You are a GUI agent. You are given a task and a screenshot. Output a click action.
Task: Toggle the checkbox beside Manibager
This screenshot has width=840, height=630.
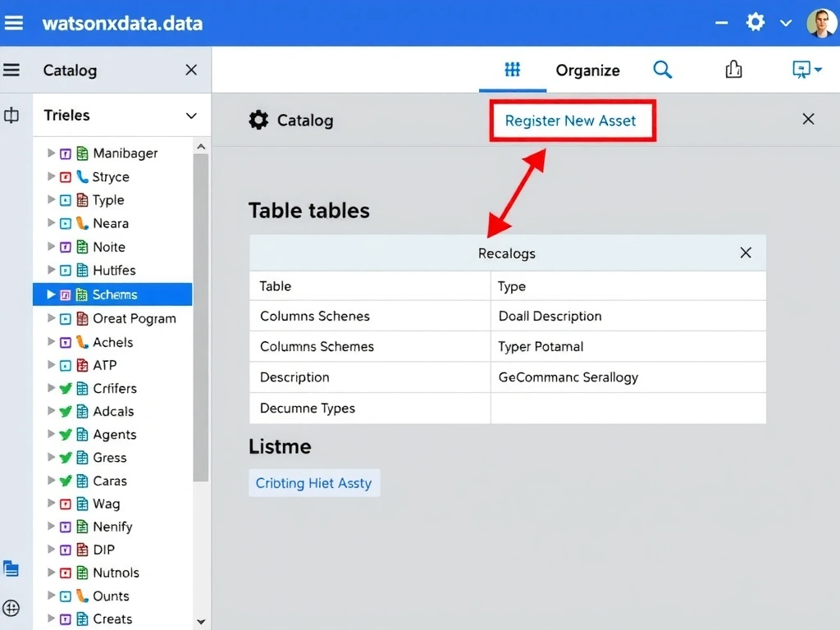66,153
